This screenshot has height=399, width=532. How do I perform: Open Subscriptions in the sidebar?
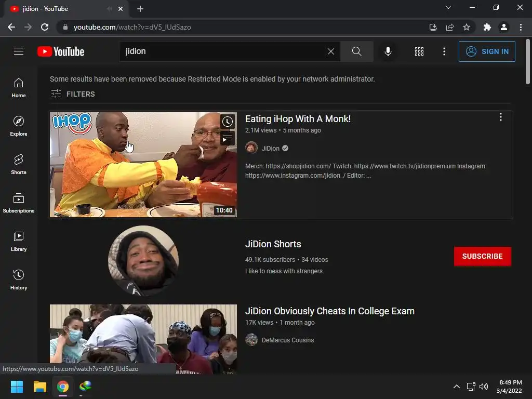pos(19,203)
